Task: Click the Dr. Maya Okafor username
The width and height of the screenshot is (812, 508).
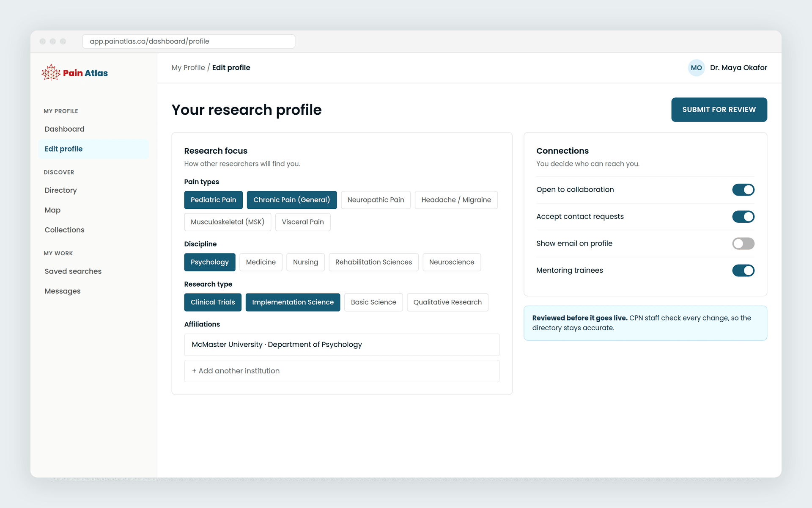Action: (738, 68)
